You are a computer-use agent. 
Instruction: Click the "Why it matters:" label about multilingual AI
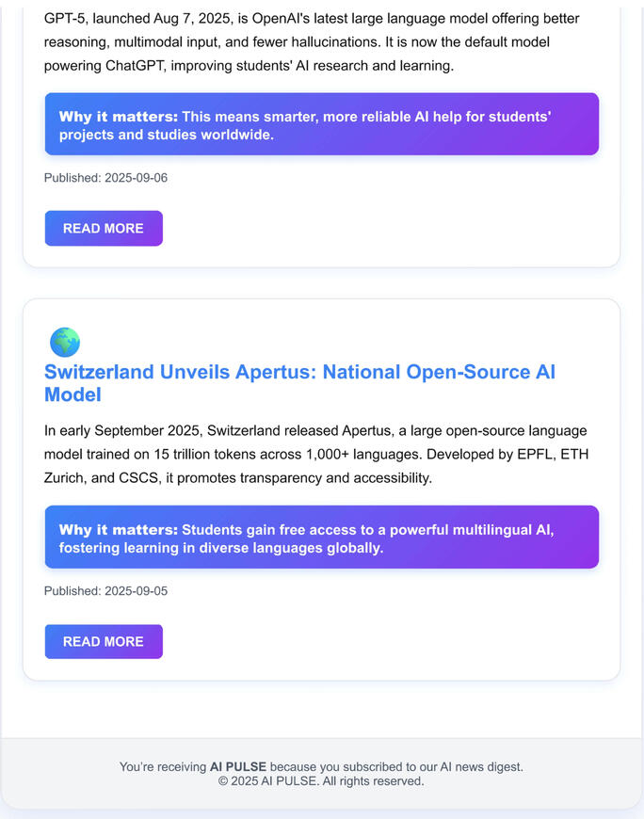118,530
